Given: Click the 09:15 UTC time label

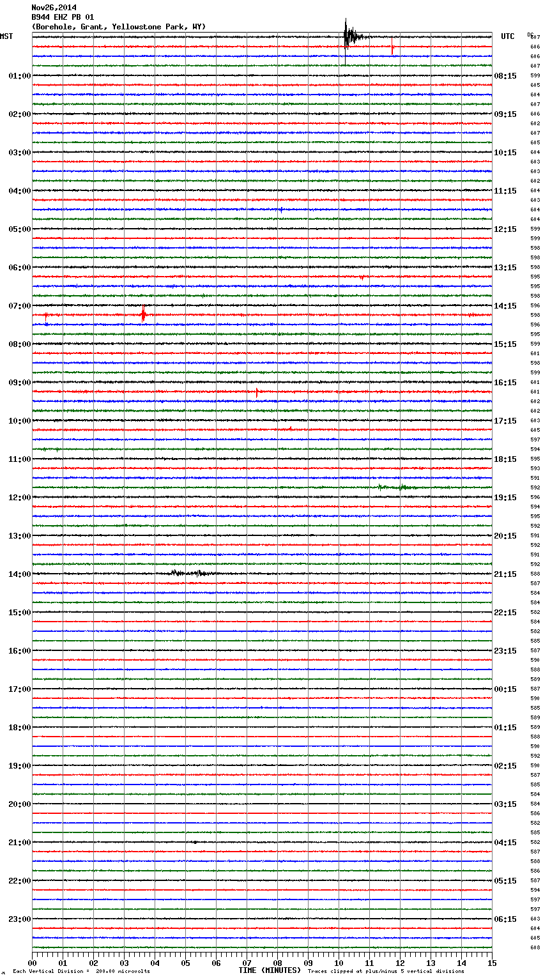Looking at the screenshot, I should click(505, 114).
